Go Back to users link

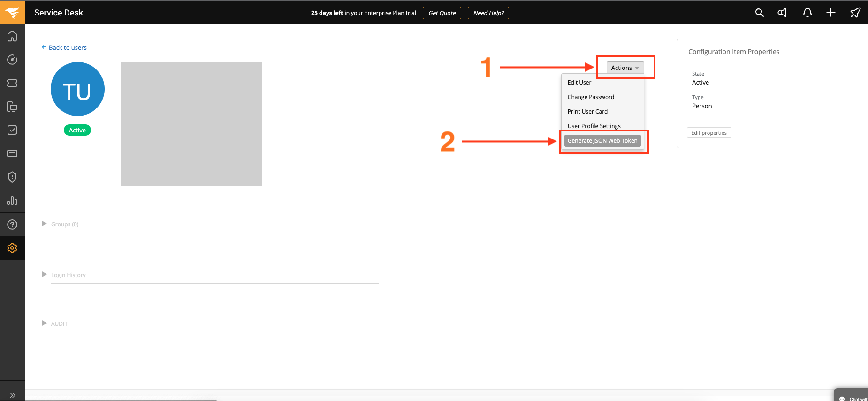[64, 47]
